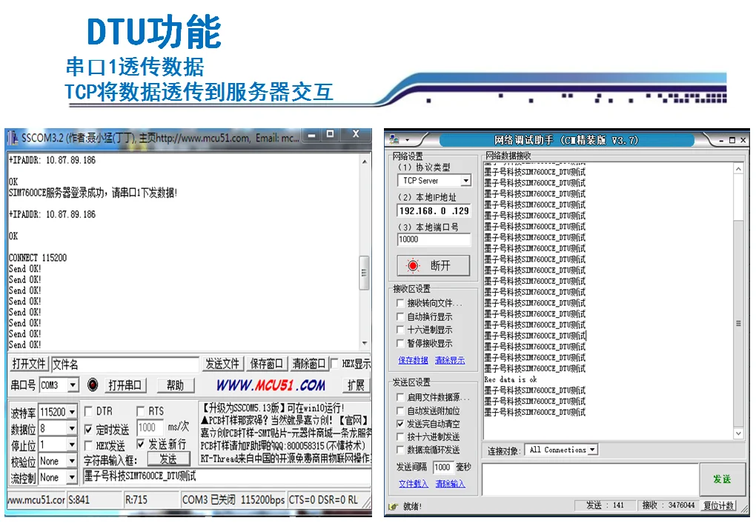Enable the RTS checkbox
The width and height of the screenshot is (756, 532).
pos(140,411)
